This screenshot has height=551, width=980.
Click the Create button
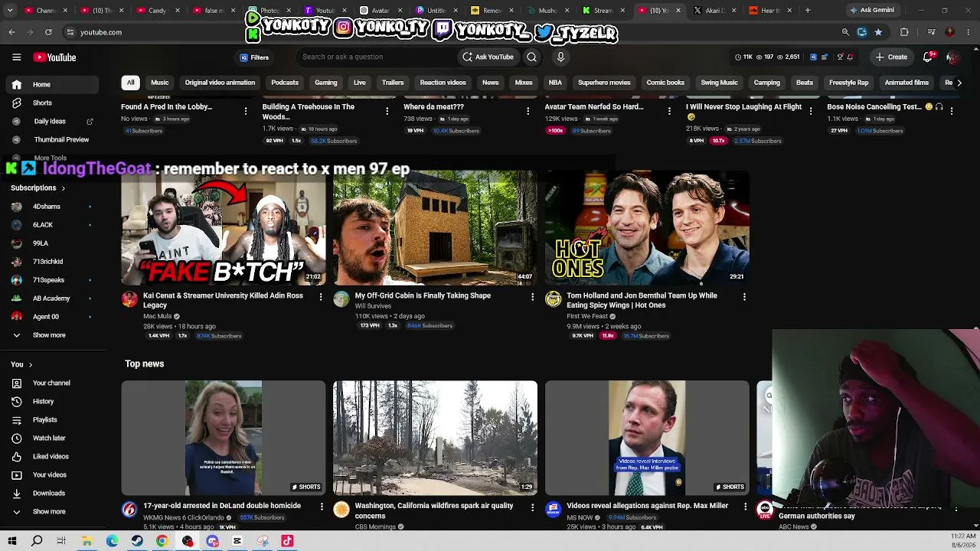(x=892, y=57)
